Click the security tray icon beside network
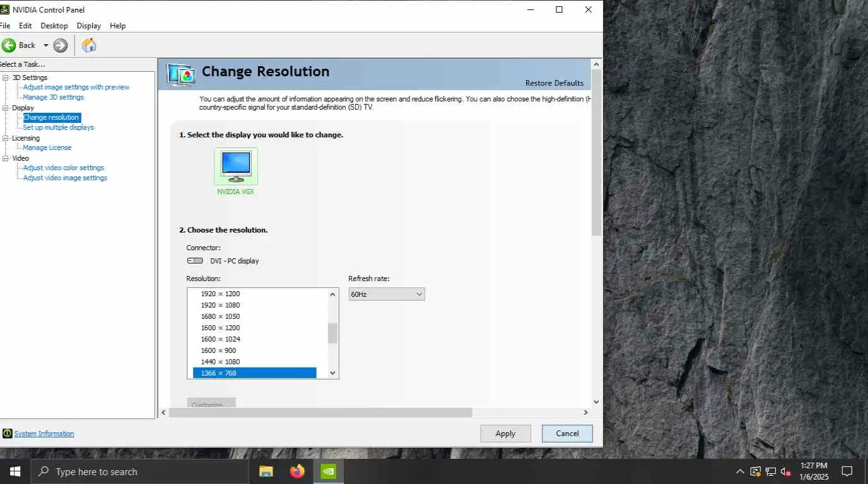 tap(756, 471)
